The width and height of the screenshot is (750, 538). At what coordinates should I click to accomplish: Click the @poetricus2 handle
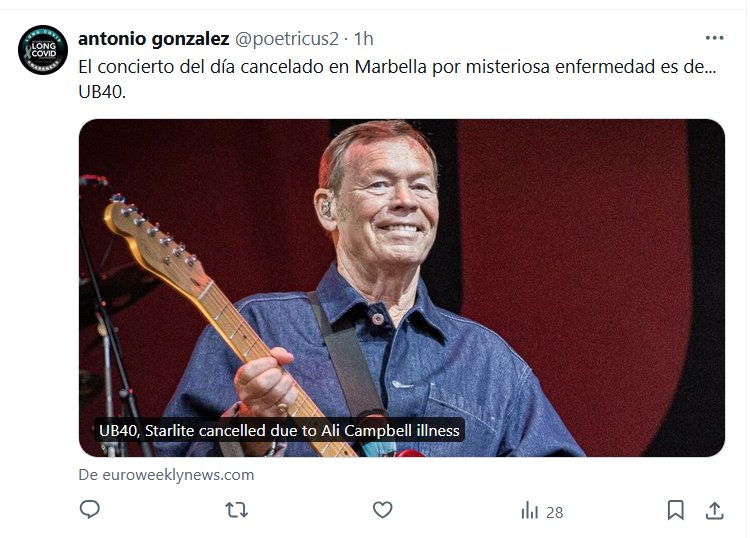coord(287,39)
